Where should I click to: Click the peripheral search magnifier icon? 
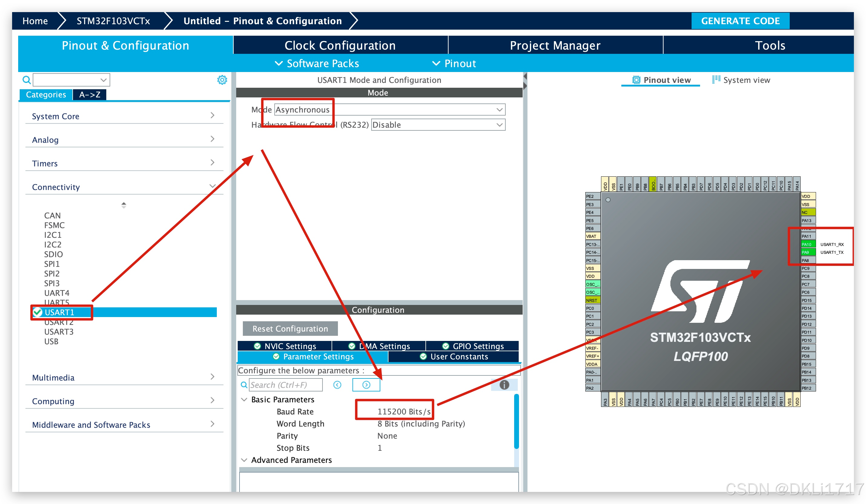click(x=26, y=80)
